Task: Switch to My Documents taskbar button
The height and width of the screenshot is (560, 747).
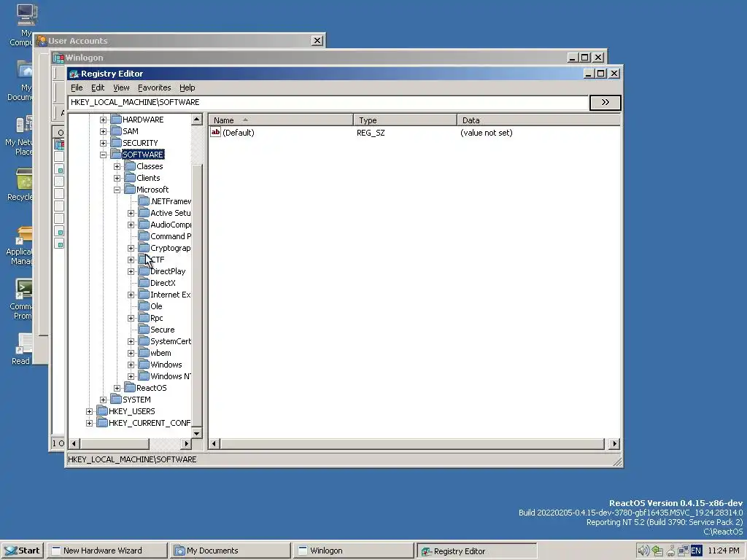Action: tap(231, 551)
